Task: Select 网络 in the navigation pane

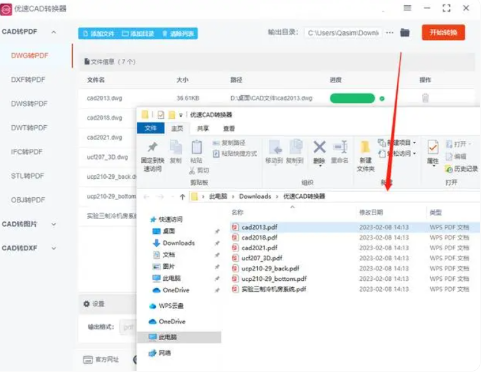Action: (160, 353)
